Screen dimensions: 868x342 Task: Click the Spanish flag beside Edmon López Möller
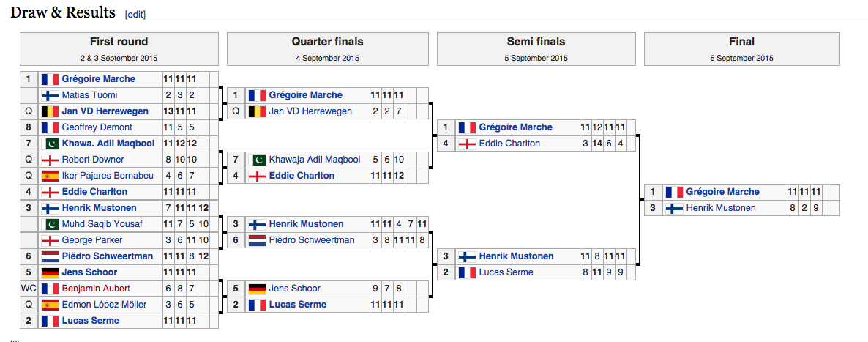[x=50, y=305]
